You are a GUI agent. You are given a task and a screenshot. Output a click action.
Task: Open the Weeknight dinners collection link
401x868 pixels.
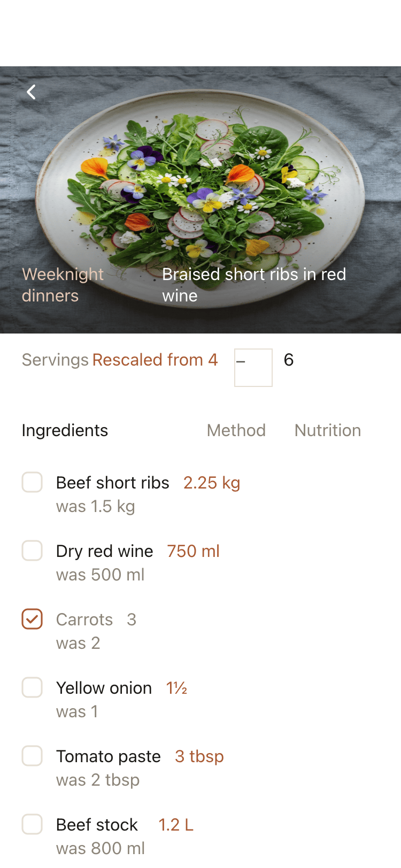[x=63, y=285]
